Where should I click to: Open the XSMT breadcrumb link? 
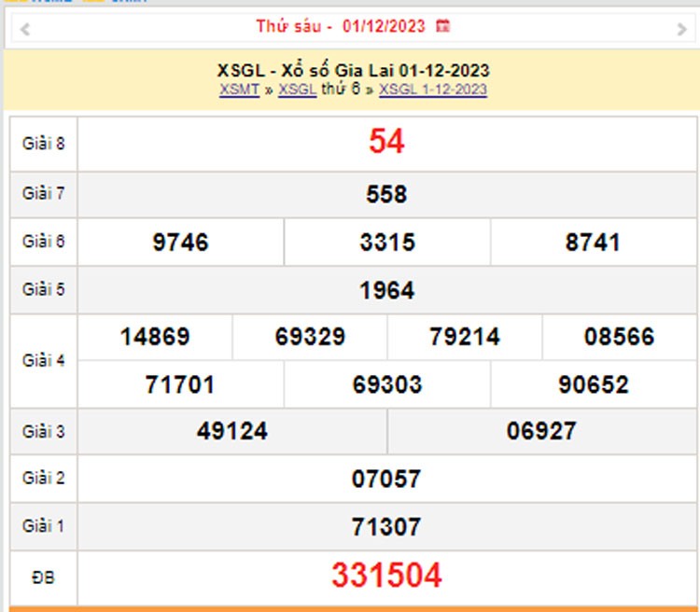[x=240, y=90]
